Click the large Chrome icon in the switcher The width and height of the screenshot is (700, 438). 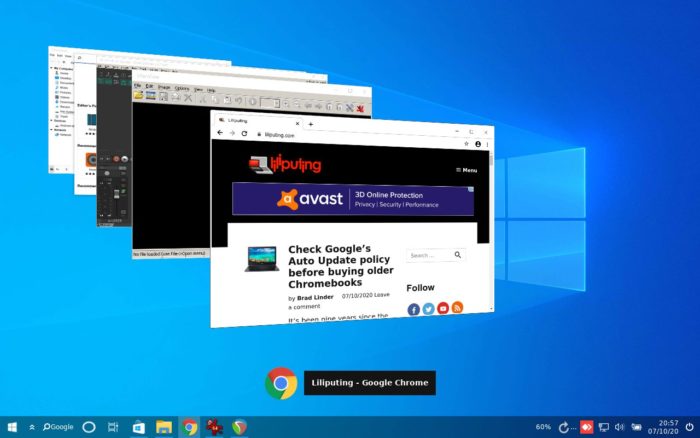(x=281, y=383)
